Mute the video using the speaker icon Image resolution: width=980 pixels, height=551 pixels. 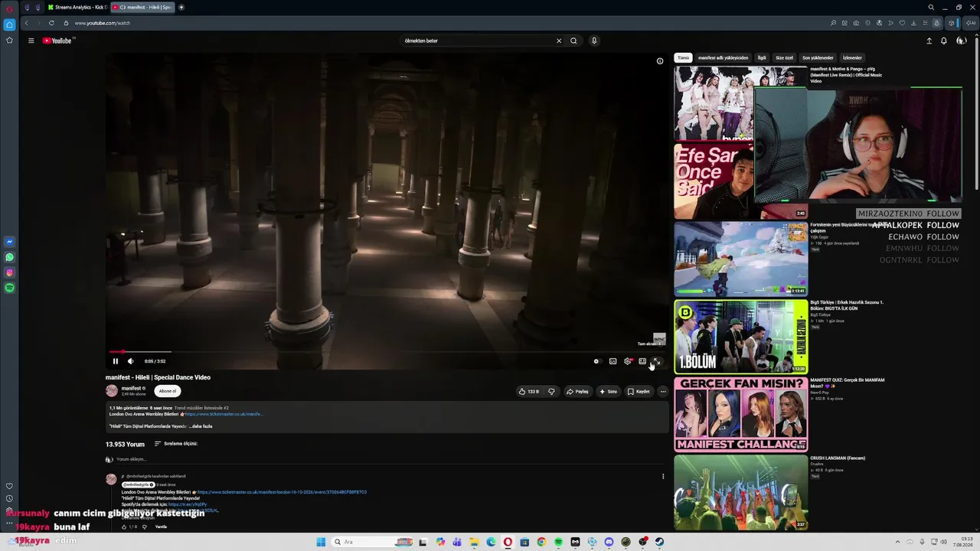pyautogui.click(x=130, y=361)
